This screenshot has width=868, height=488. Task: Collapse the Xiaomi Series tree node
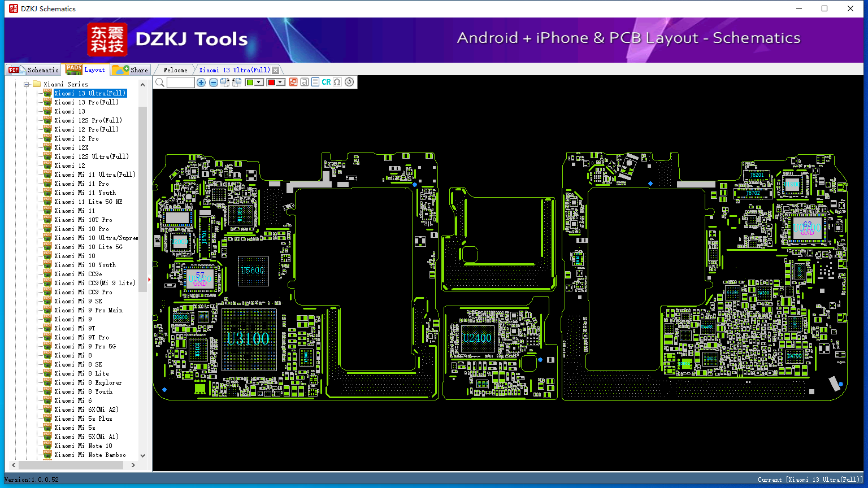(x=26, y=84)
